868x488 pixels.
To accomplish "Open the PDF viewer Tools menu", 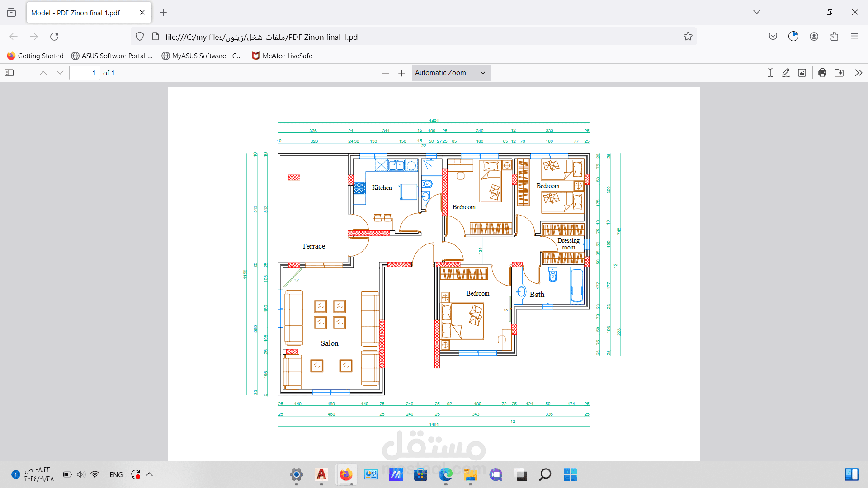I will pyautogui.click(x=859, y=73).
